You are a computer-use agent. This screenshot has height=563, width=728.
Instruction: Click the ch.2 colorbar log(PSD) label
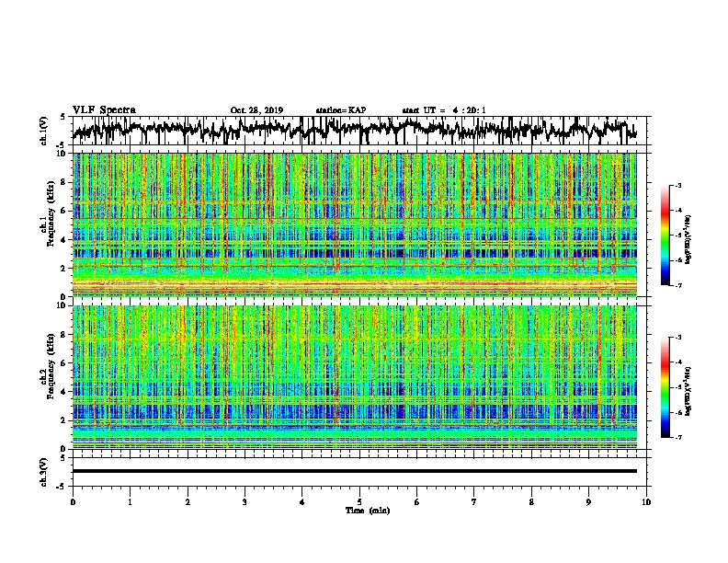pos(688,391)
